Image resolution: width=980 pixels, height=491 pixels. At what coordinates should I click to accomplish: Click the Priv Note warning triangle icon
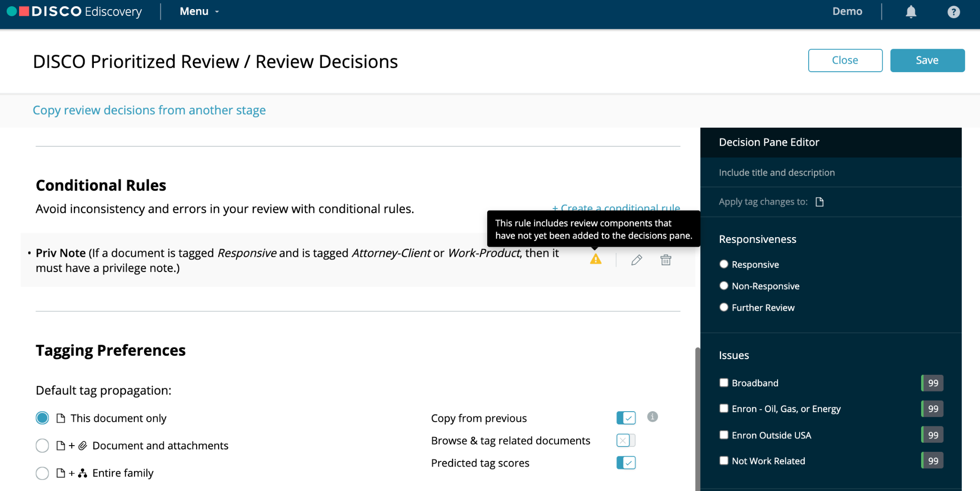click(x=595, y=259)
